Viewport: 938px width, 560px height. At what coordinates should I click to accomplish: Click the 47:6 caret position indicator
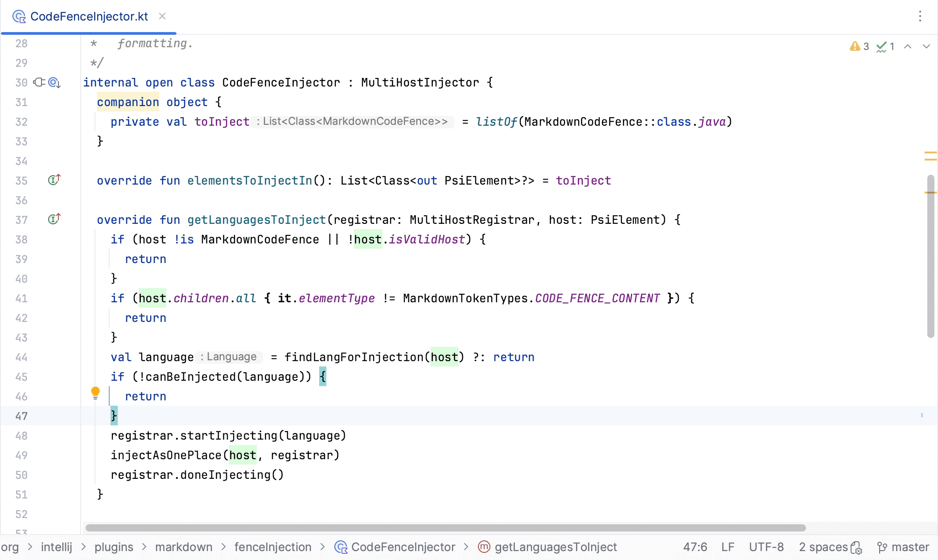[x=695, y=547]
